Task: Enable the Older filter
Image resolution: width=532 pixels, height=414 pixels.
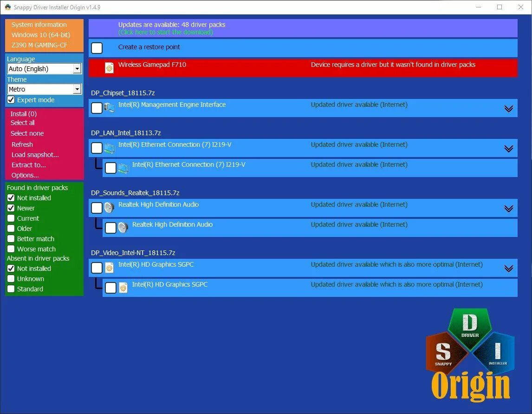Action: (11, 228)
